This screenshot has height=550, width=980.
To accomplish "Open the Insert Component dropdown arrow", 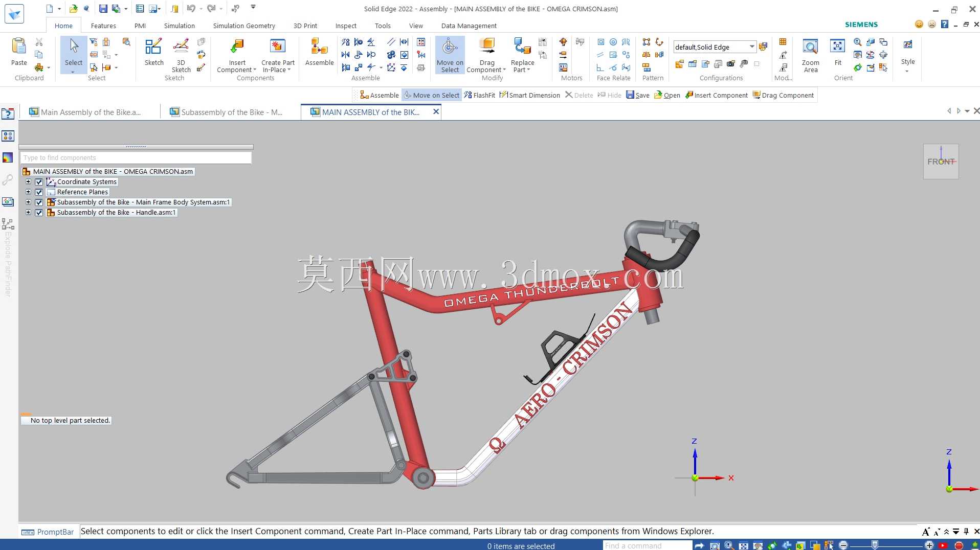I will point(255,70).
